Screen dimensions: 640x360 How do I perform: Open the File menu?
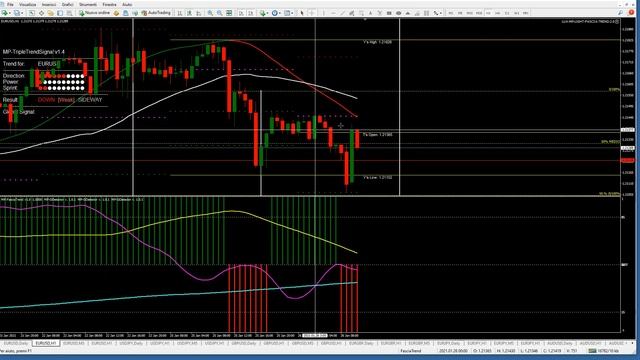(10, 4)
